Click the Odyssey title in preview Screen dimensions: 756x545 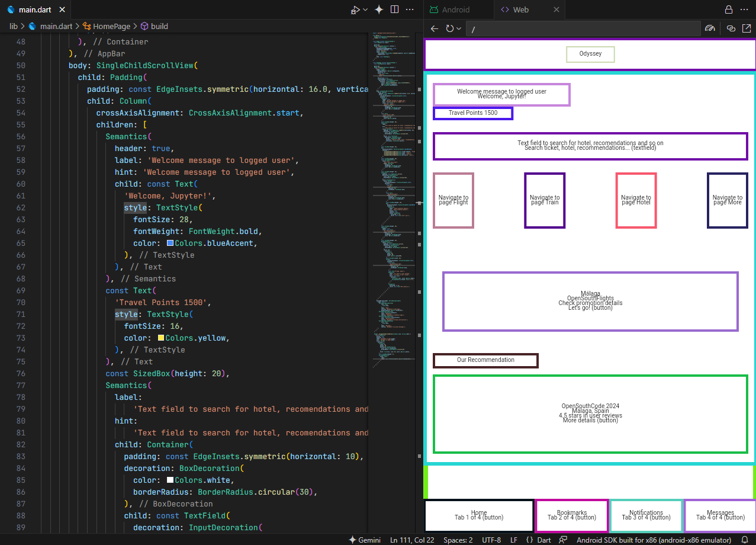[x=590, y=54]
